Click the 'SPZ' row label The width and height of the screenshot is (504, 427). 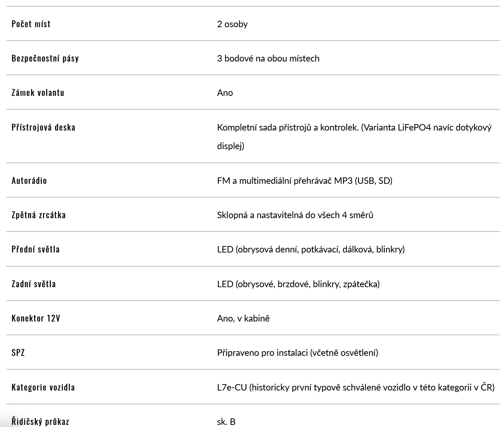18,353
